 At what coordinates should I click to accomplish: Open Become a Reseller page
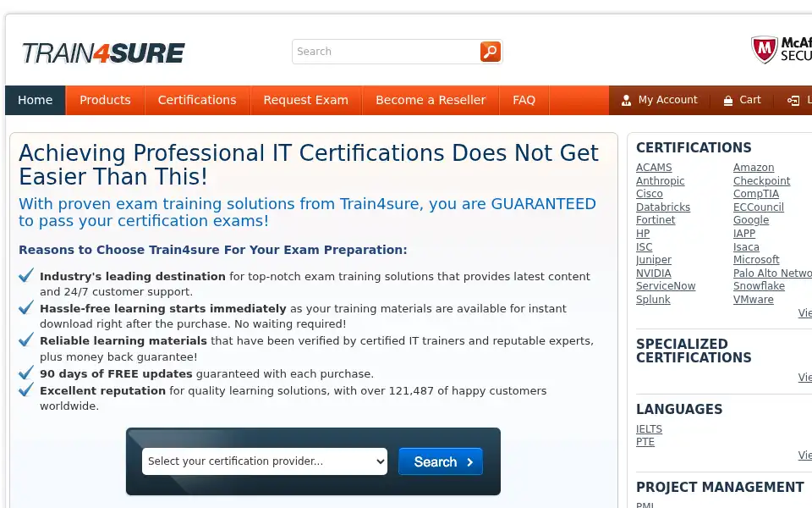(x=431, y=100)
